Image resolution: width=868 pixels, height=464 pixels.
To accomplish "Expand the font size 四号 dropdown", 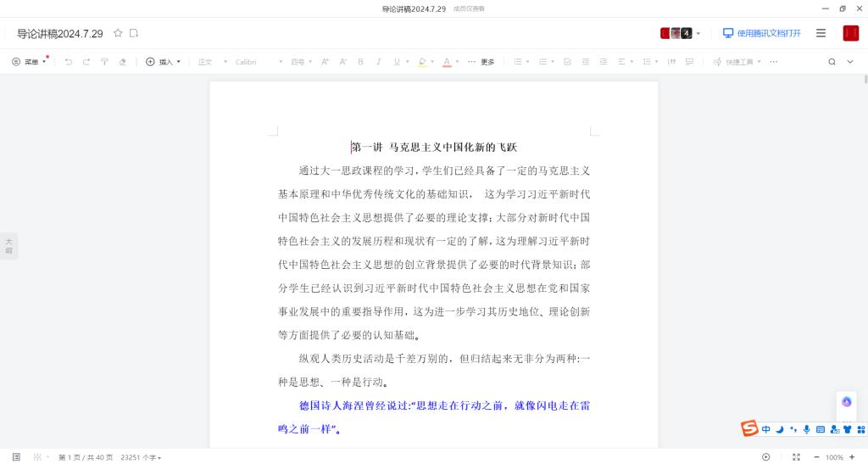I will click(x=302, y=62).
